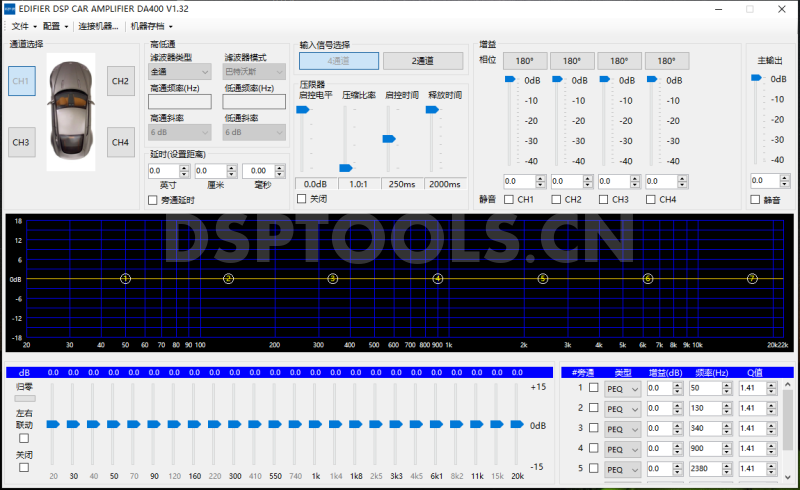800x490 pixels.
Task: Mute channel CH2 checkbox
Action: 556,200
